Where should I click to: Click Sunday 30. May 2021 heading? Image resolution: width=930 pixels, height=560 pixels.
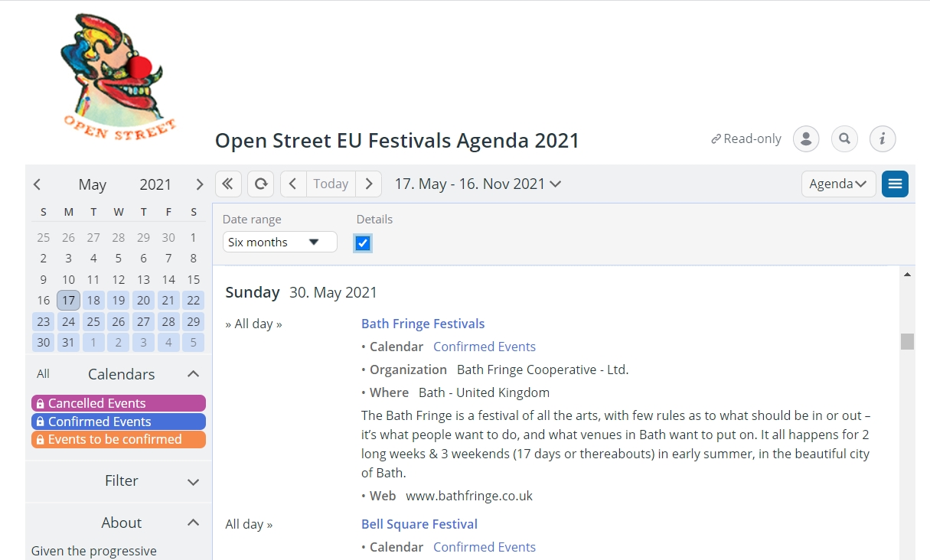tap(302, 292)
